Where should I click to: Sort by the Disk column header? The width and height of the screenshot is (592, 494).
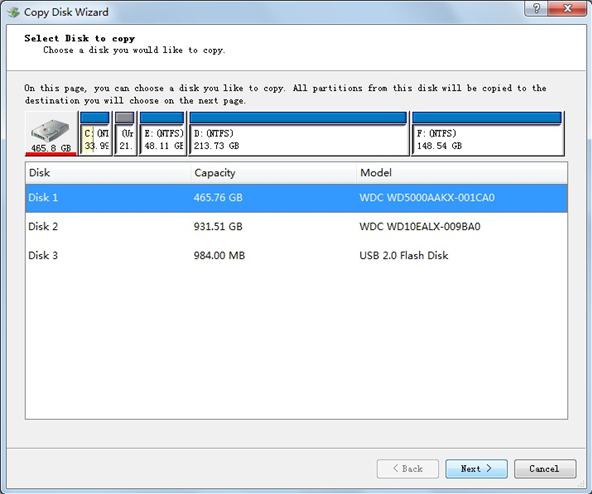(108, 173)
